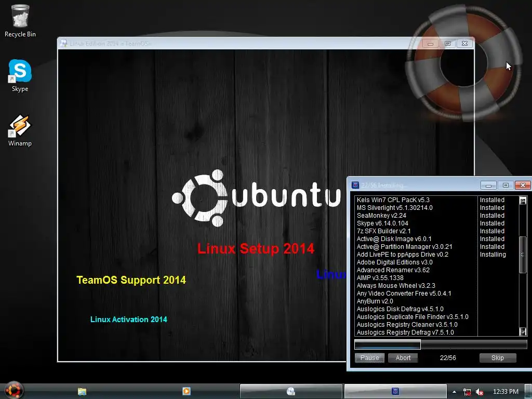This screenshot has height=399, width=532.
Task: Click the Pause button in installer
Action: (x=369, y=357)
